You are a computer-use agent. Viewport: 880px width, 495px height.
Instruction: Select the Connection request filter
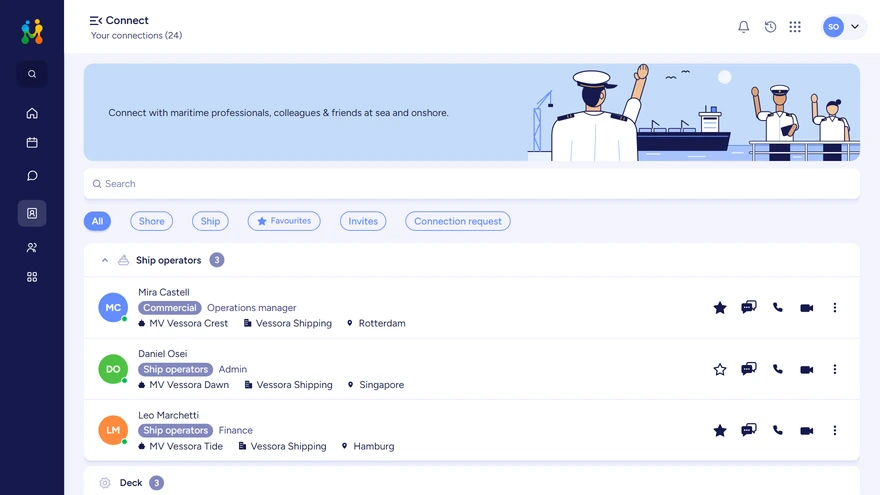point(458,221)
